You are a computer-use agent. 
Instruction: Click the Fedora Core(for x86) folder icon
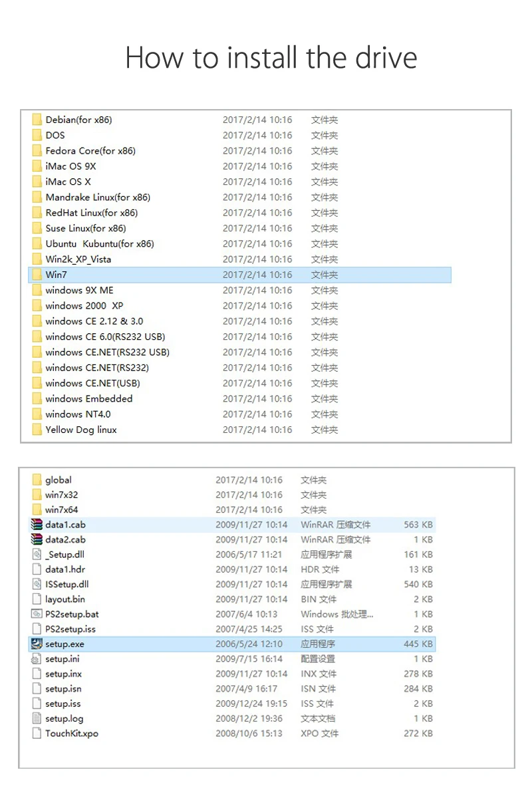[x=37, y=151]
